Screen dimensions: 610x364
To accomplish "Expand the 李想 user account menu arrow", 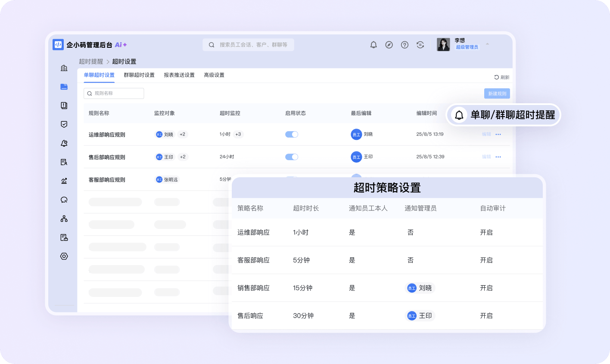I will tap(488, 44).
